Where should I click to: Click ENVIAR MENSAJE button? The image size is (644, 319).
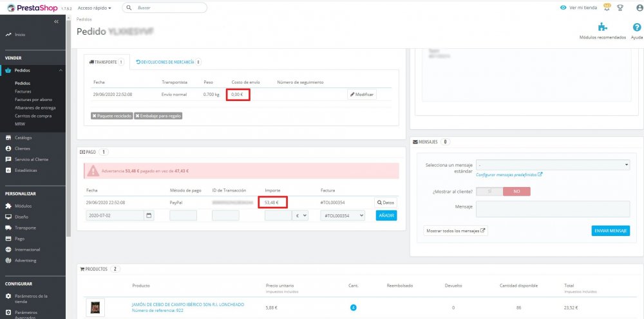[611, 231]
